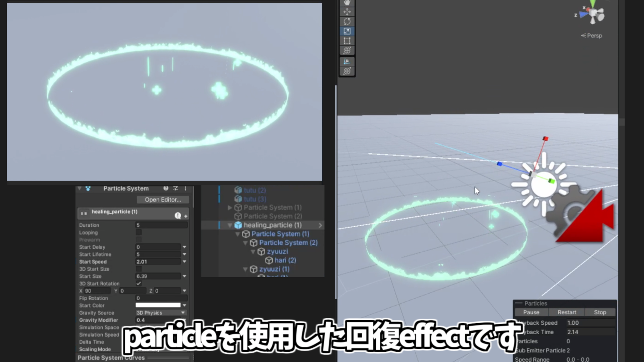This screenshot has height=362, width=644.
Task: Click the Start Speed input field
Action: (x=158, y=261)
